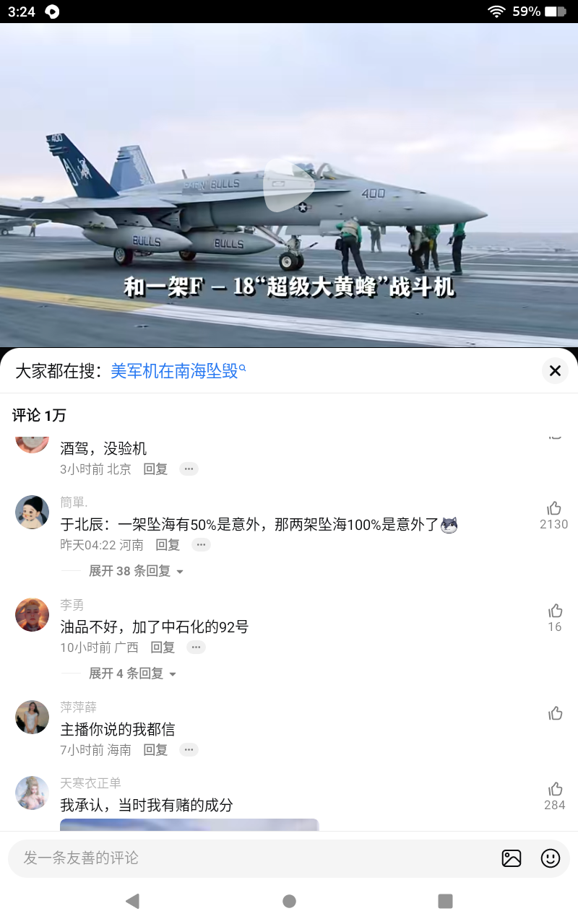Open more options on 萍萍薛's comment

pos(189,750)
